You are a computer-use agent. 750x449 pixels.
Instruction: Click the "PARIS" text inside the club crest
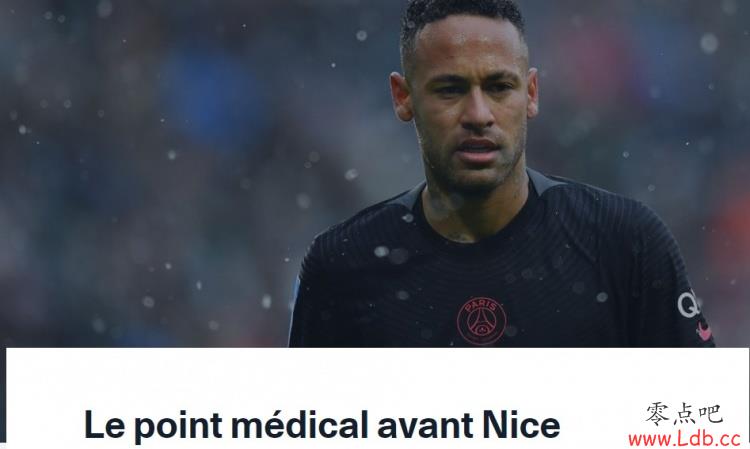pos(482,305)
